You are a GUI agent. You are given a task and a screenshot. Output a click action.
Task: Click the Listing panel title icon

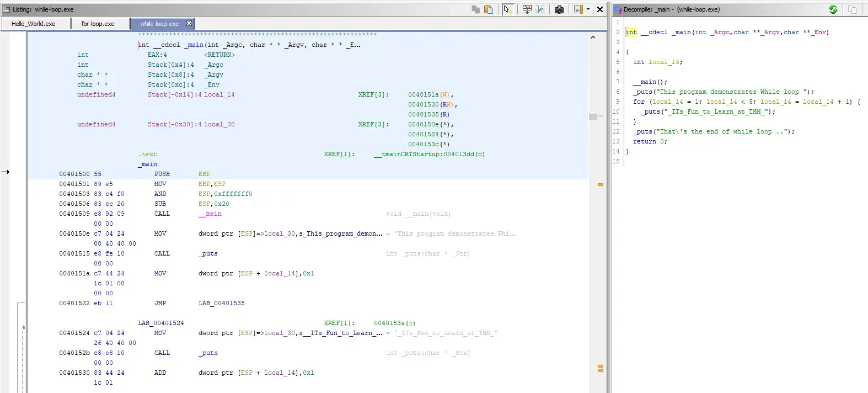tap(7, 9)
